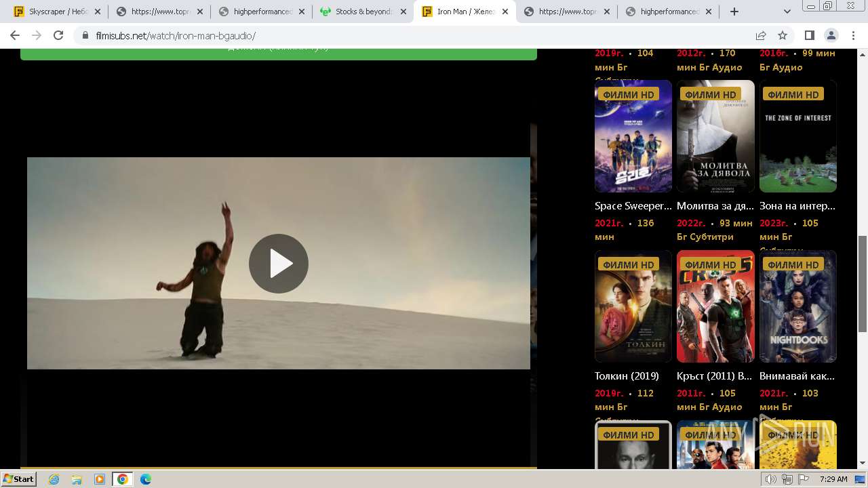Click the 2011г. 105 мин text
Image resolution: width=868 pixels, height=488 pixels.
click(709, 400)
